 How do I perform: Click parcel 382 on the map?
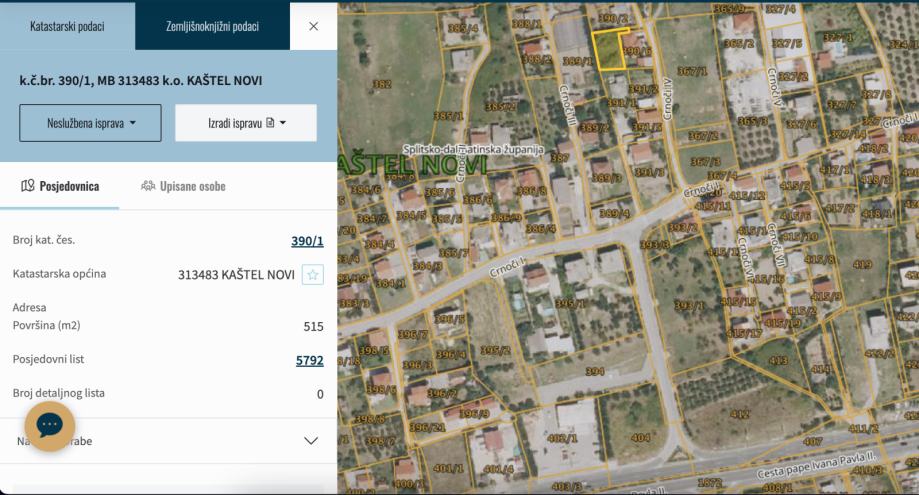(382, 84)
